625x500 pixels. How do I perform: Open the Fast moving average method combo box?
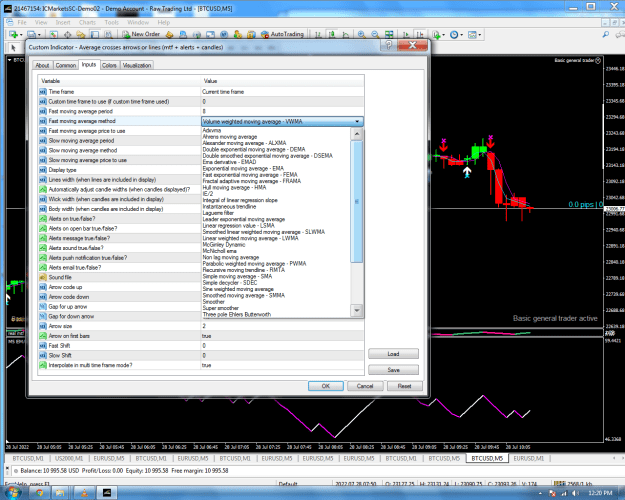coord(282,121)
